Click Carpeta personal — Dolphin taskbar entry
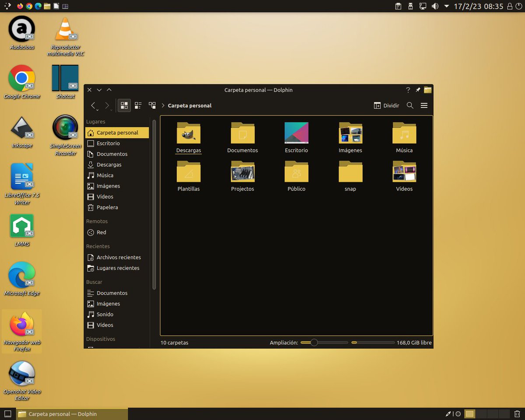This screenshot has height=420, width=525. [x=72, y=414]
